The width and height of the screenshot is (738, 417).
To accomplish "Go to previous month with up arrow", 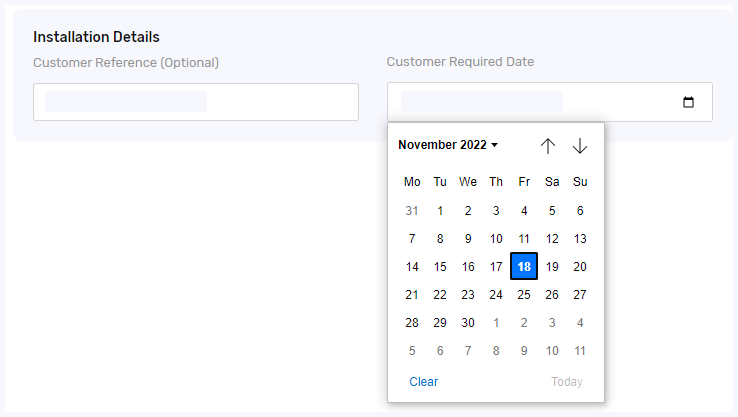I will 548,146.
